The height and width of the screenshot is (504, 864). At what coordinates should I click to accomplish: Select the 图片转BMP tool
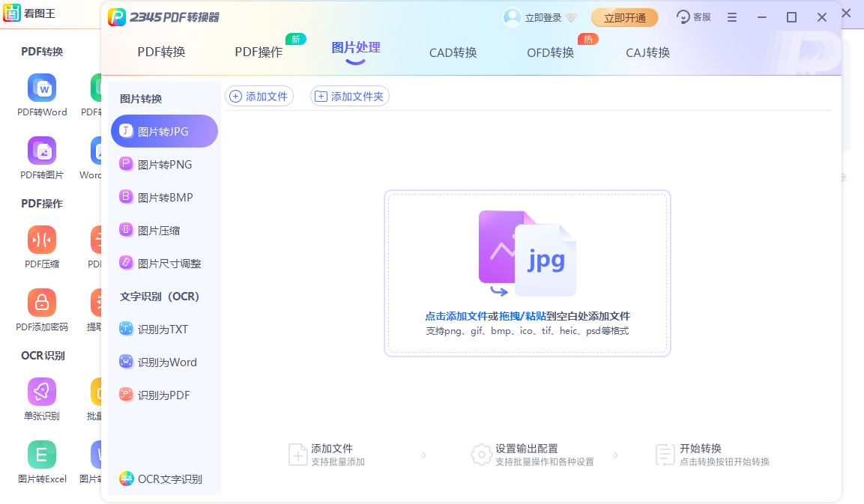[x=163, y=197]
